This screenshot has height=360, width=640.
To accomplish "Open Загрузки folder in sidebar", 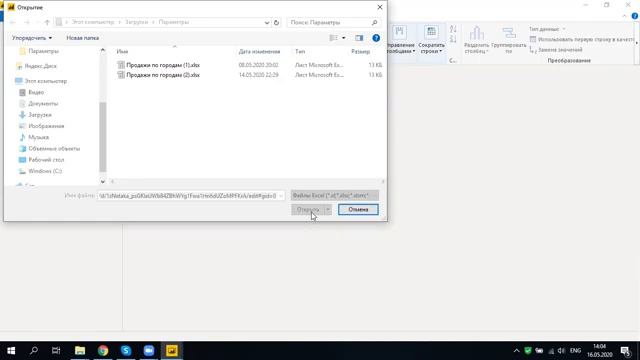I will [x=40, y=115].
